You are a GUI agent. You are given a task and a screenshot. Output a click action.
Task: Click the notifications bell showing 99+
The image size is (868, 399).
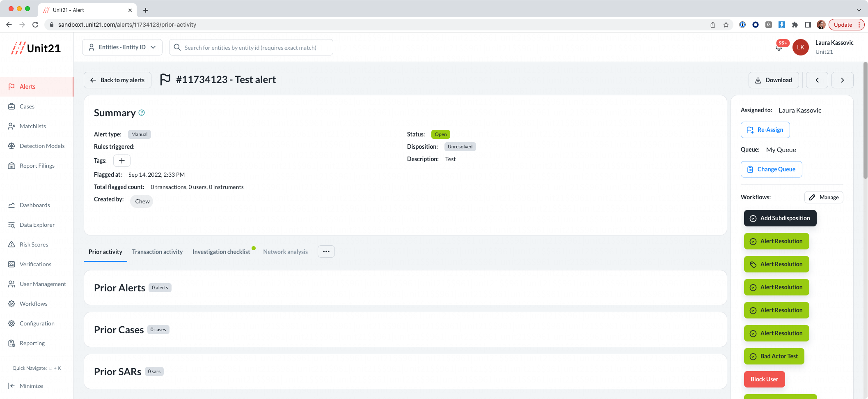[x=779, y=47]
